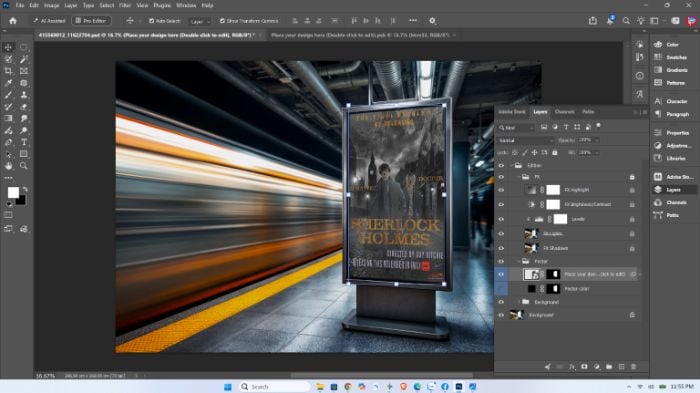Delete layer trash icon in Layers panel
Image resolution: width=700 pixels, height=393 pixels.
tap(633, 367)
